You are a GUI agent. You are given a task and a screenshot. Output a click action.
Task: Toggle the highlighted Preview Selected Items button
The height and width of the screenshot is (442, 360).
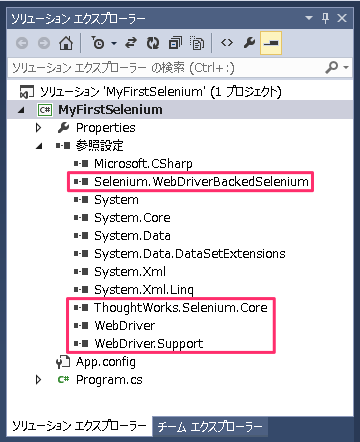pyautogui.click(x=271, y=43)
